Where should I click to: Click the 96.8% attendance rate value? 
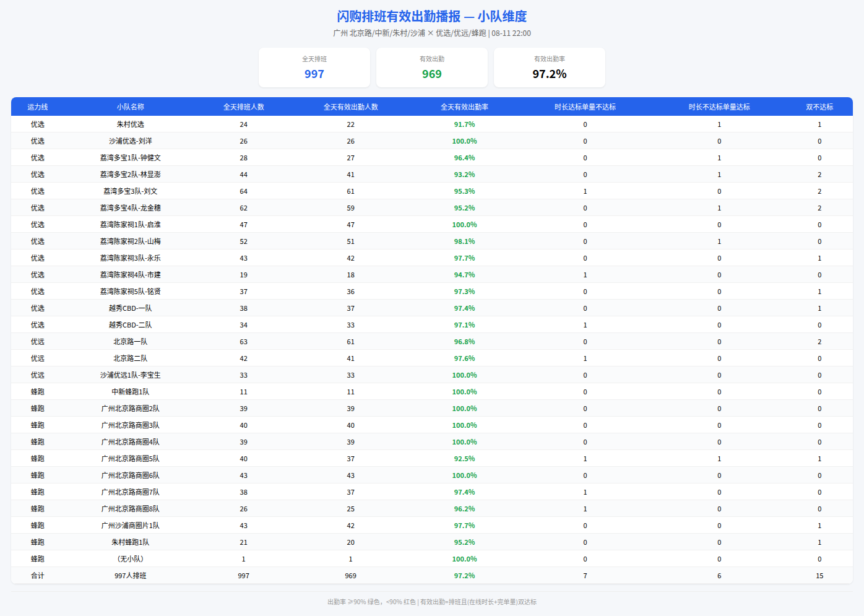click(x=465, y=342)
